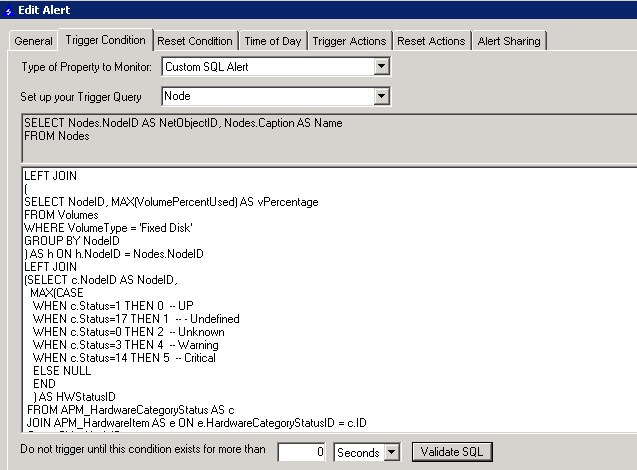Expand the Trigger Query dropdown arrow

coord(381,96)
